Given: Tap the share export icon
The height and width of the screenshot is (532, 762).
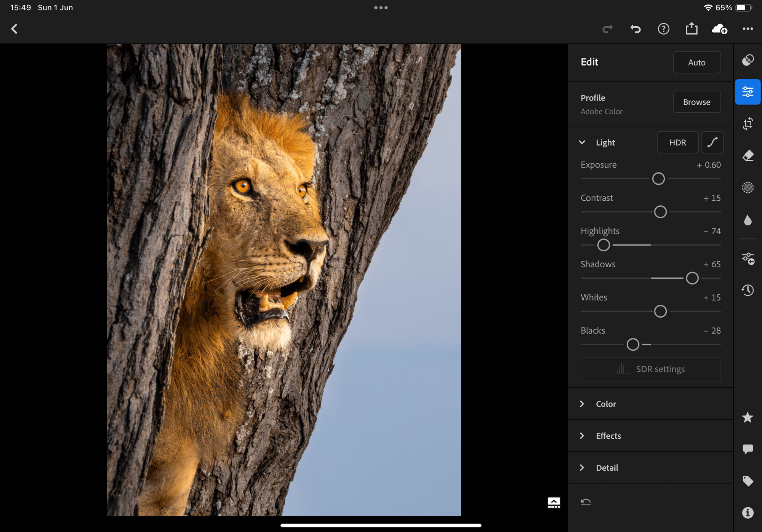Looking at the screenshot, I should click(x=692, y=29).
